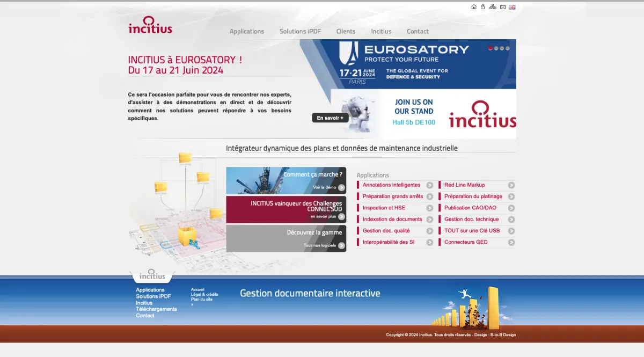Click the home icon at top right
Viewport: 644px width, 357px height.
pos(474,7)
